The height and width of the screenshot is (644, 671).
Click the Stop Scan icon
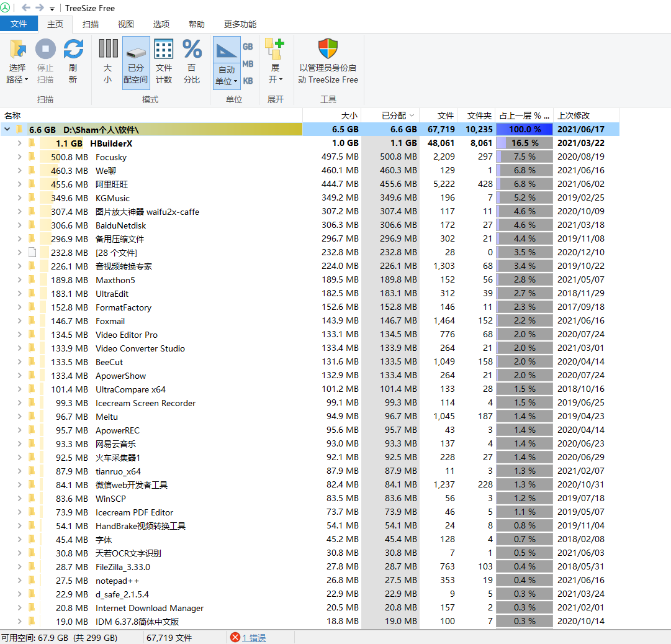(x=45, y=48)
